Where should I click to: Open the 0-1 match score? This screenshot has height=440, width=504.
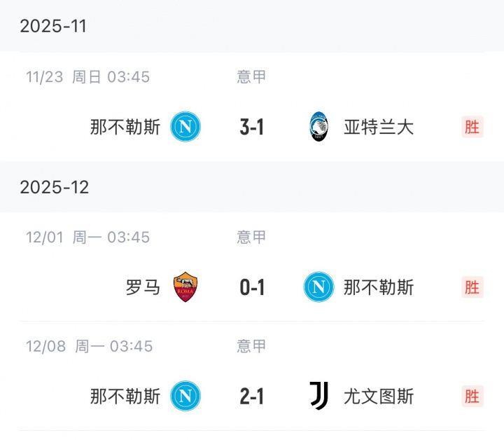pos(251,287)
